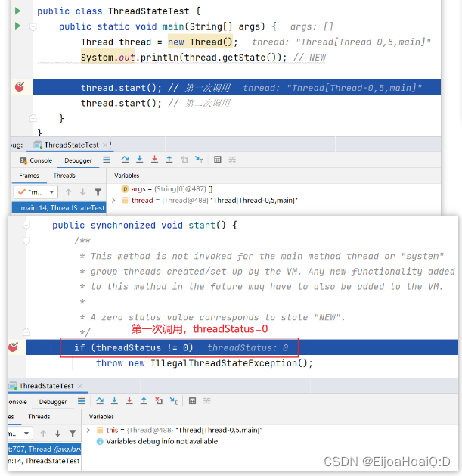Step Into in the lower debugger toolbar
The image size is (462, 476).
click(114, 401)
